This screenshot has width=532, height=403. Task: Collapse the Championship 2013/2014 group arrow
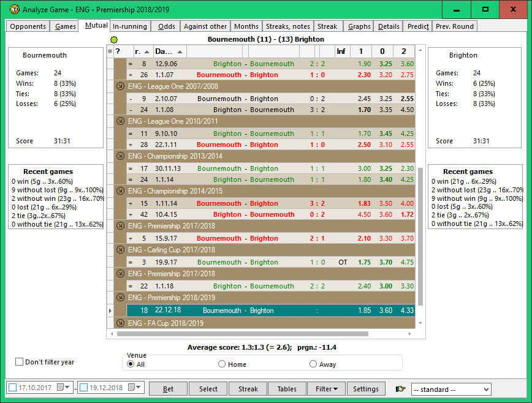point(120,157)
